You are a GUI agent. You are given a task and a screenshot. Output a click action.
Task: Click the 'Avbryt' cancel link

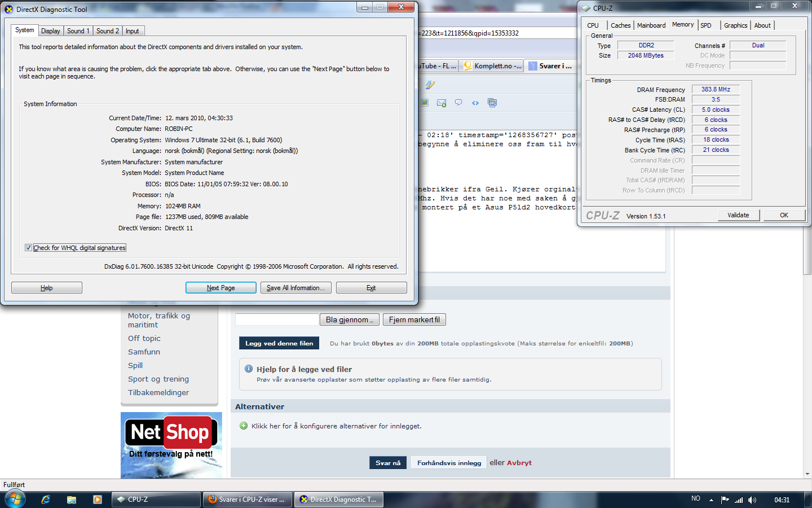click(x=519, y=463)
